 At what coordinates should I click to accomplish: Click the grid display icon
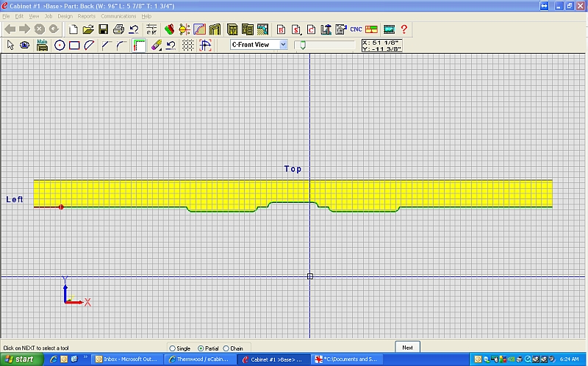click(188, 45)
